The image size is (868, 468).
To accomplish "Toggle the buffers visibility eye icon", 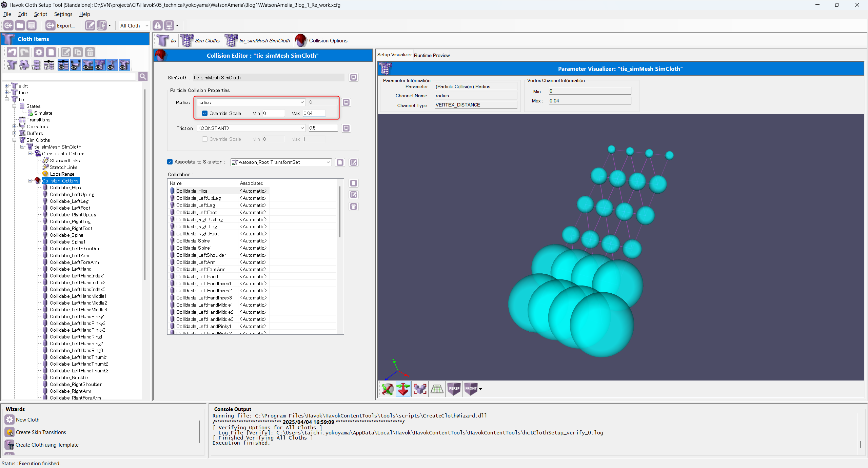I will click(x=87, y=65).
